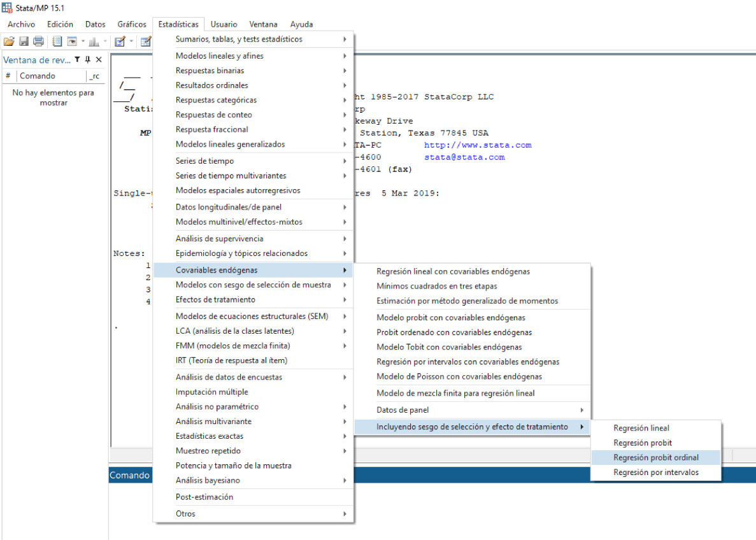Open the Gráficos menu

pos(132,24)
